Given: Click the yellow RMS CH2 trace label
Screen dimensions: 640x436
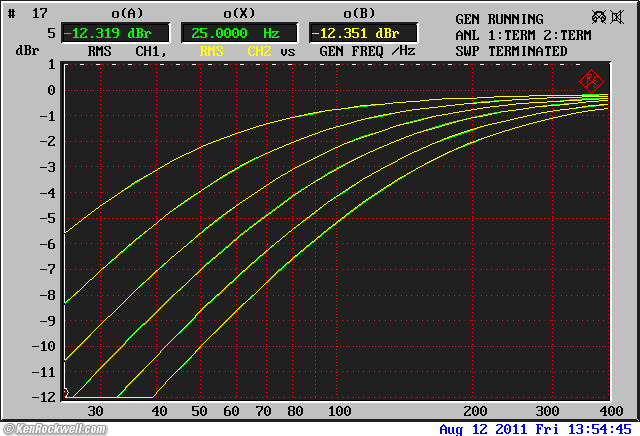Looking at the screenshot, I should (235, 50).
